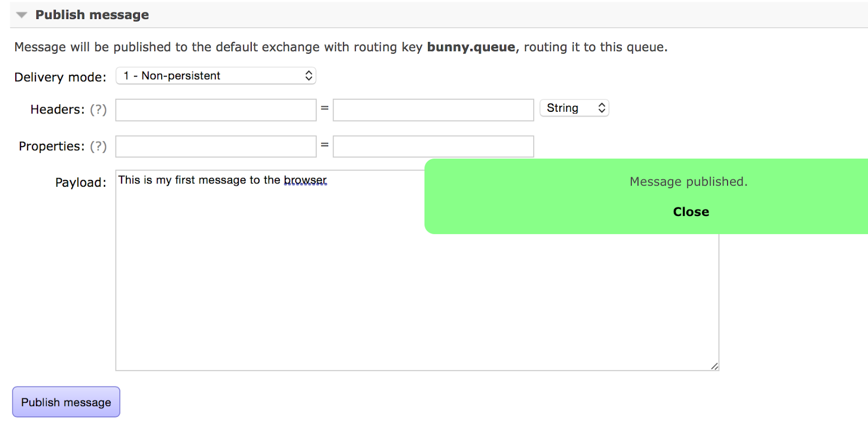868x431 pixels.
Task: Open the Delivery mode dropdown
Action: point(216,76)
